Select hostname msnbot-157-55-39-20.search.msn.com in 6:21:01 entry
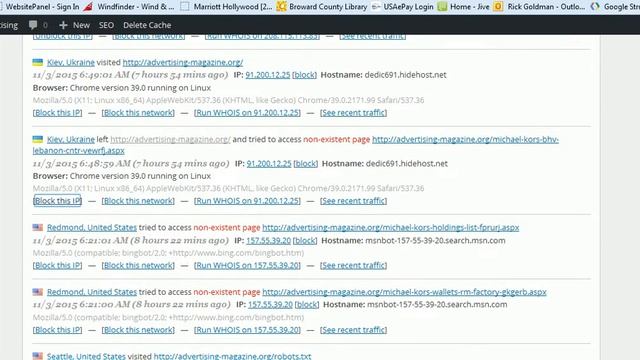The width and height of the screenshot is (640, 360). (435, 240)
